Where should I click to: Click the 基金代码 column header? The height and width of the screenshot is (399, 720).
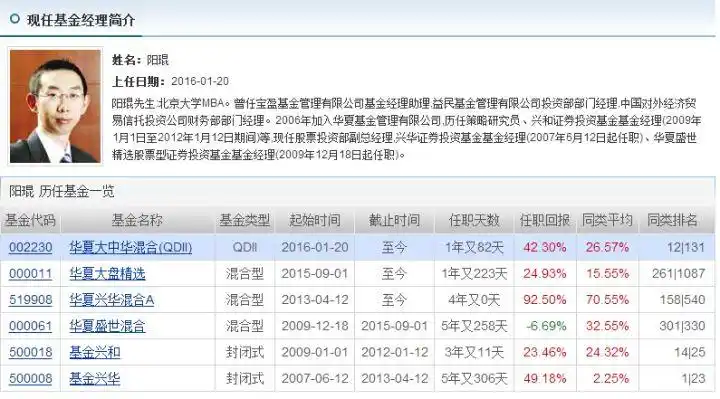[x=30, y=220]
